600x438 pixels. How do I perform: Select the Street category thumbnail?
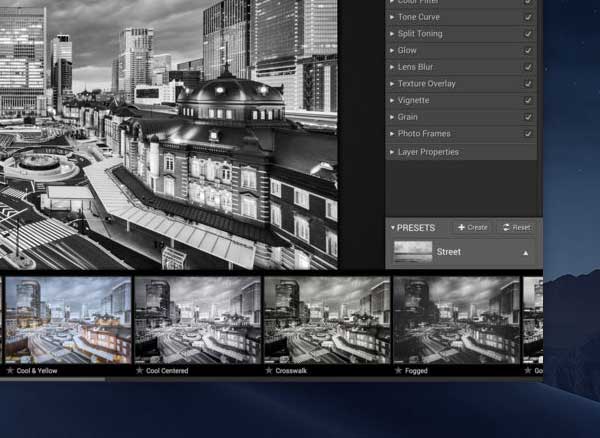pos(413,252)
